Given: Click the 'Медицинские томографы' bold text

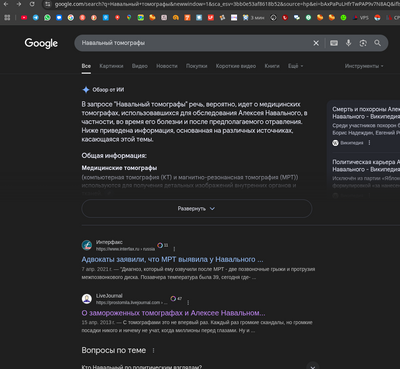Looking at the screenshot, I should (119, 168).
